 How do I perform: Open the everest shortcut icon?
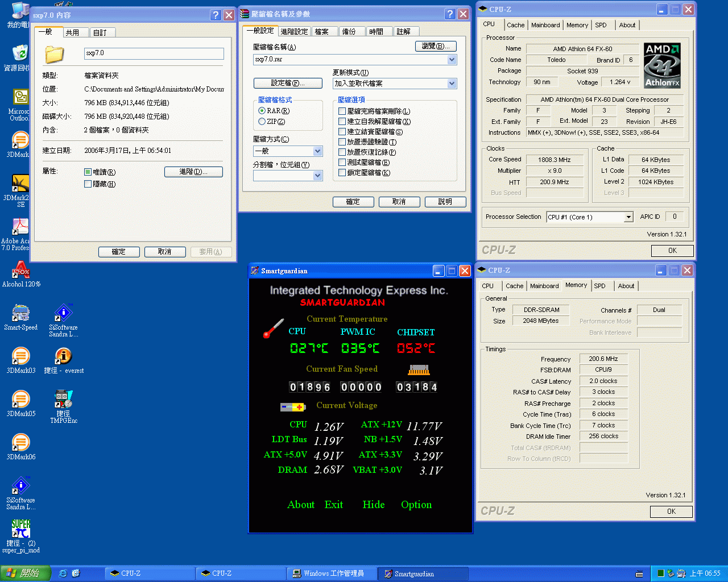63,356
